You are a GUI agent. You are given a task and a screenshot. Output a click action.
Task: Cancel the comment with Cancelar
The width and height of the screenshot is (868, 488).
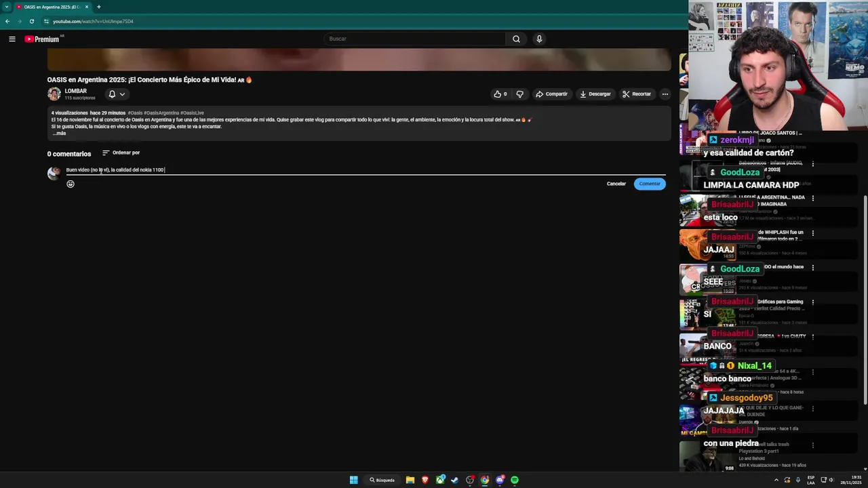point(616,184)
